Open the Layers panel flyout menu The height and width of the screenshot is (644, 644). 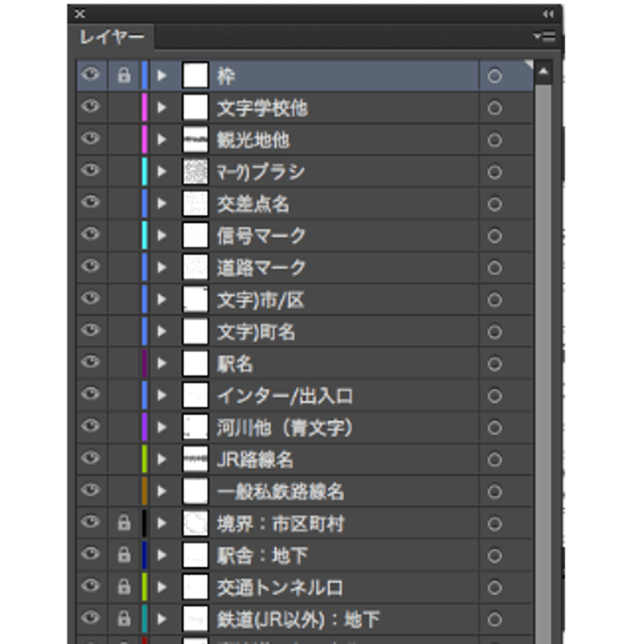tap(545, 36)
